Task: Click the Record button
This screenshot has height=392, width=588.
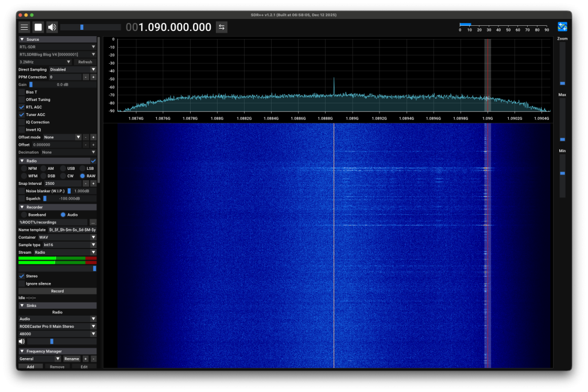Action: click(56, 291)
